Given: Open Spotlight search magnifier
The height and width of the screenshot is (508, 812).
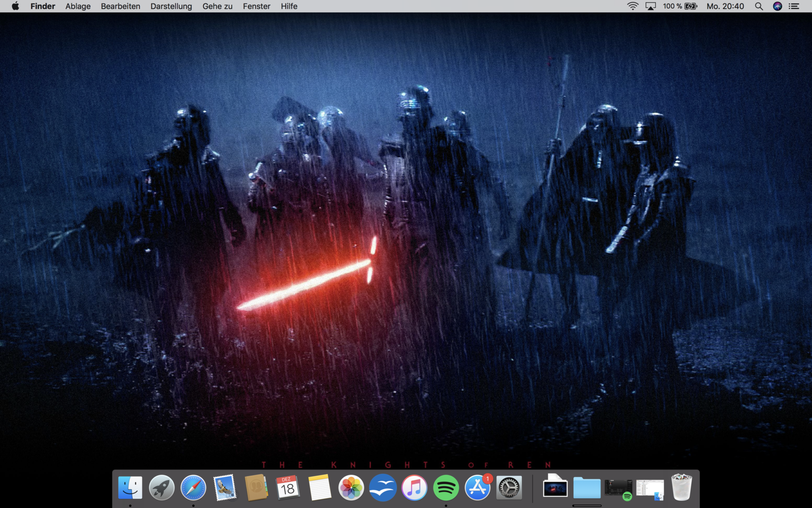Looking at the screenshot, I should coord(759,6).
